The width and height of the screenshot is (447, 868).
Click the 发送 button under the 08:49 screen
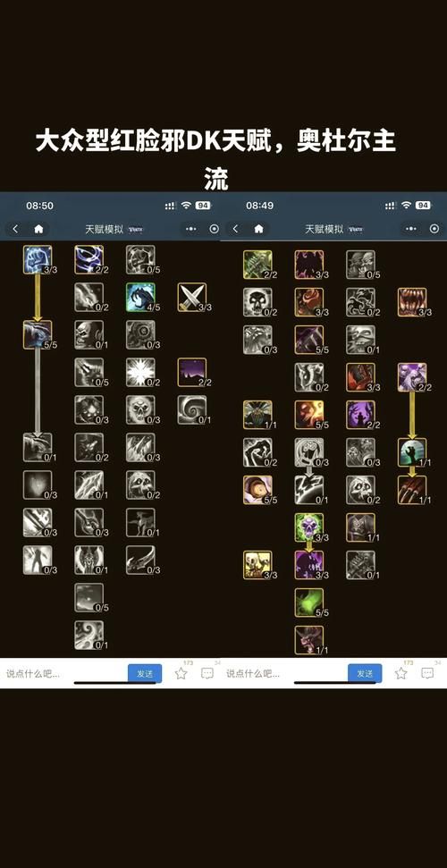point(365,673)
